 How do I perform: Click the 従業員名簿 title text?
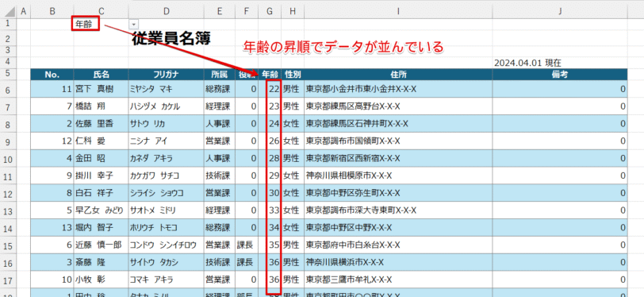click(x=171, y=40)
